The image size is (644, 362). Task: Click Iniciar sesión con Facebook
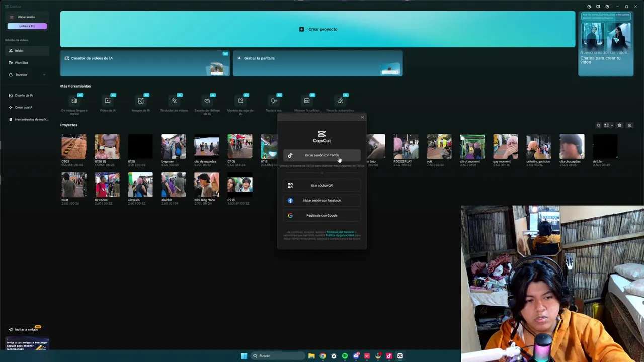(322, 200)
